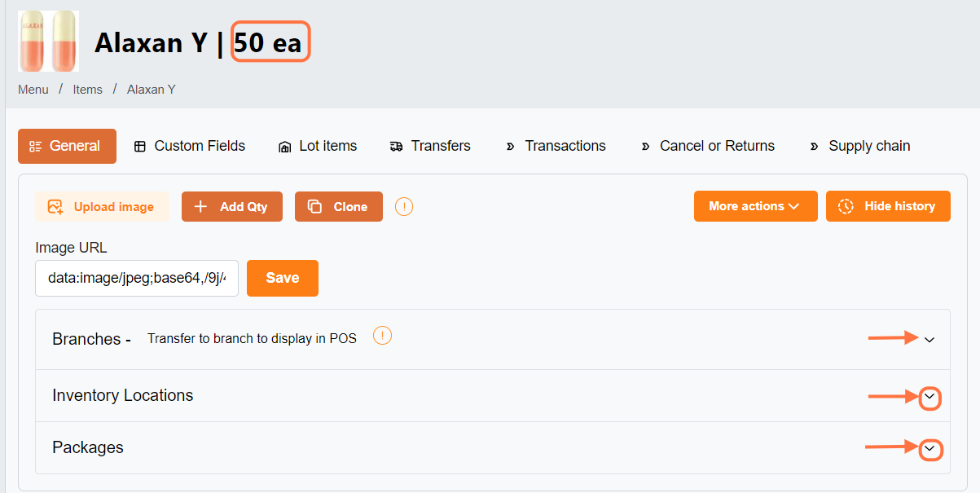Clone this item
The height and width of the screenshot is (493, 980).
(339, 207)
